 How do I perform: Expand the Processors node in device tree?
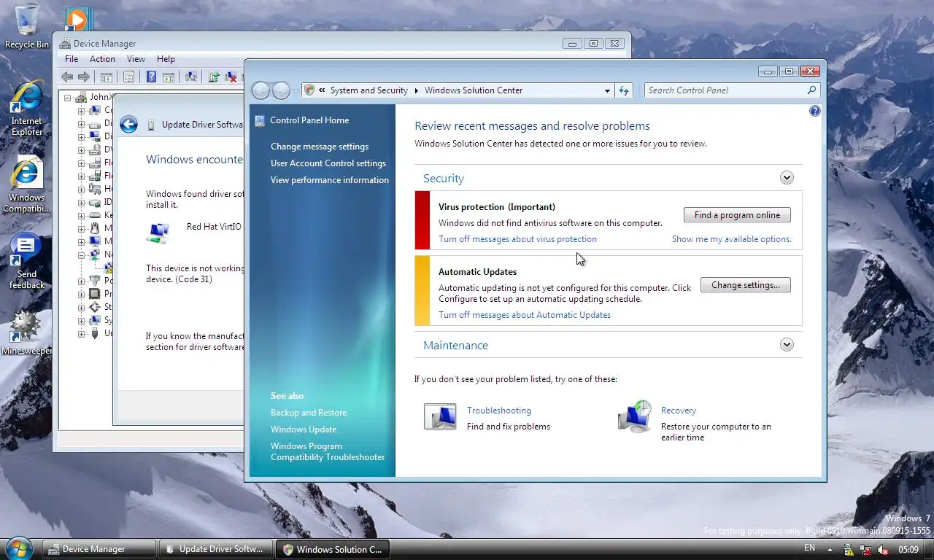(x=82, y=295)
